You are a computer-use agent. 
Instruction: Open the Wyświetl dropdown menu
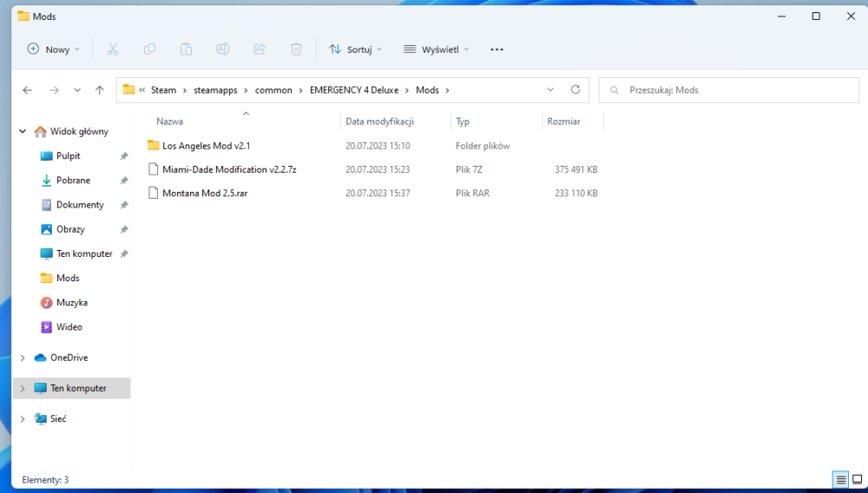(437, 49)
